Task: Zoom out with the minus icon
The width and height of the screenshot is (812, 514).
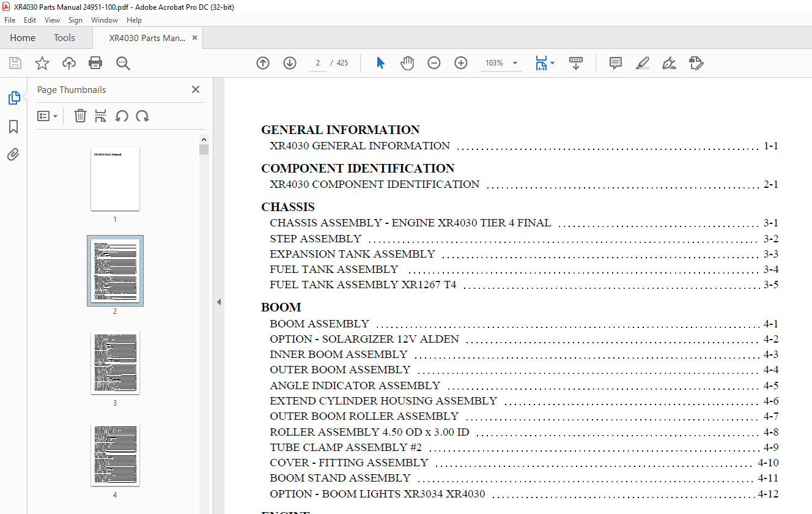Action: [x=434, y=63]
